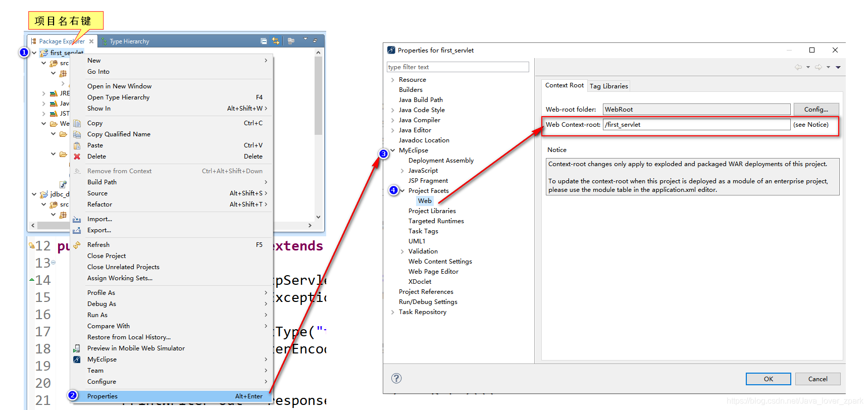Image resolution: width=868 pixels, height=410 pixels.
Task: Minimize the Package Explorer view panel
Action: 315,40
